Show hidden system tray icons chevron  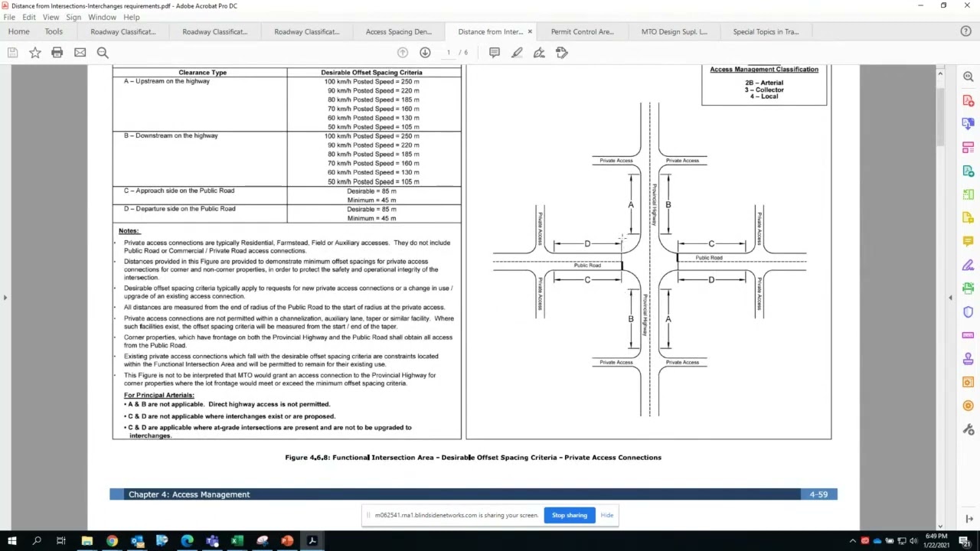853,541
